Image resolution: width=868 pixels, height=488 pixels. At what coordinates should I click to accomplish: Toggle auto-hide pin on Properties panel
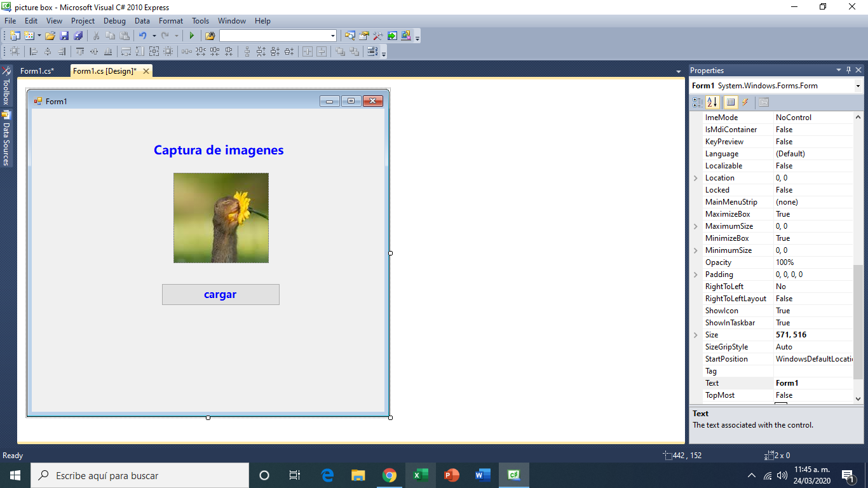click(x=848, y=70)
